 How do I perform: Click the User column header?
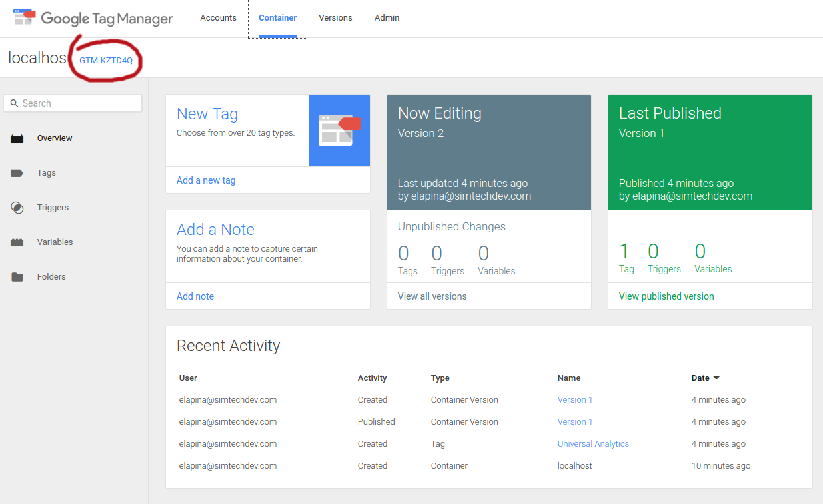[188, 378]
